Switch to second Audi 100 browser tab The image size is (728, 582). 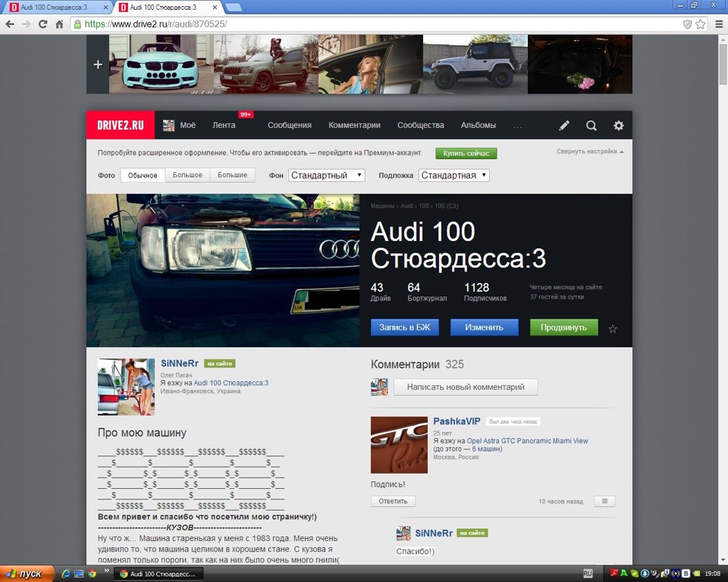167,8
